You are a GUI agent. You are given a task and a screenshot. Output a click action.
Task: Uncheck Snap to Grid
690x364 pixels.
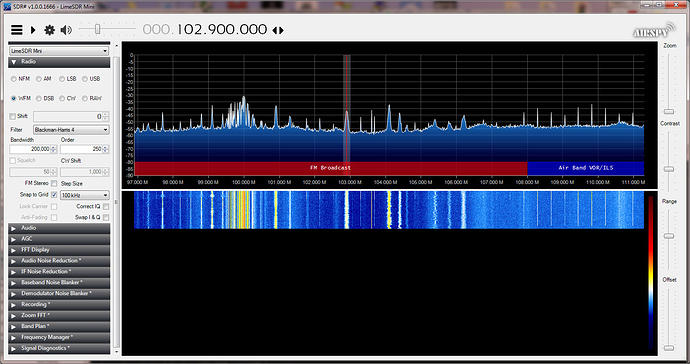54,195
